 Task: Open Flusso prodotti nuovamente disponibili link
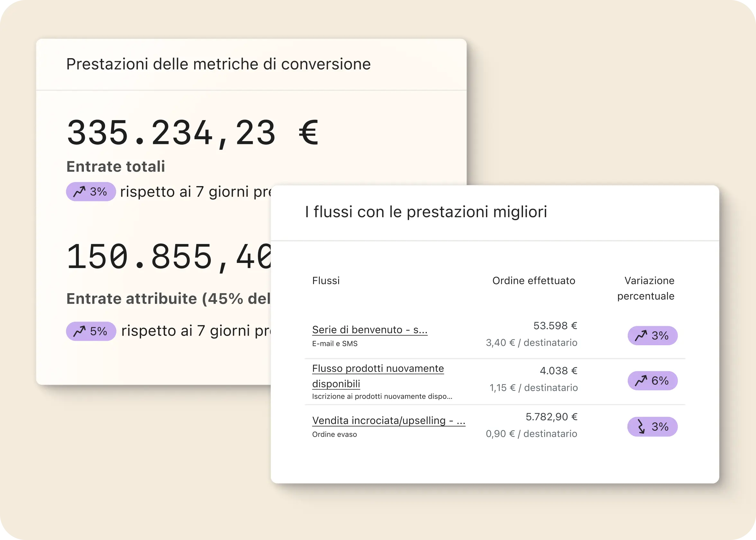[378, 369]
